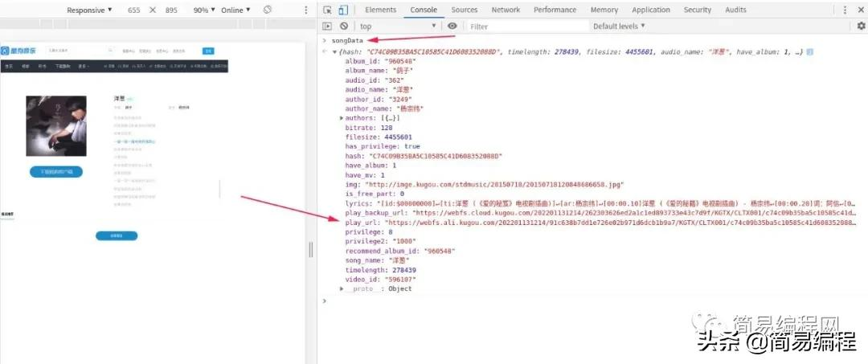The height and width of the screenshot is (364, 868).
Task: Click the blue button at page bottom
Action: [x=117, y=235]
